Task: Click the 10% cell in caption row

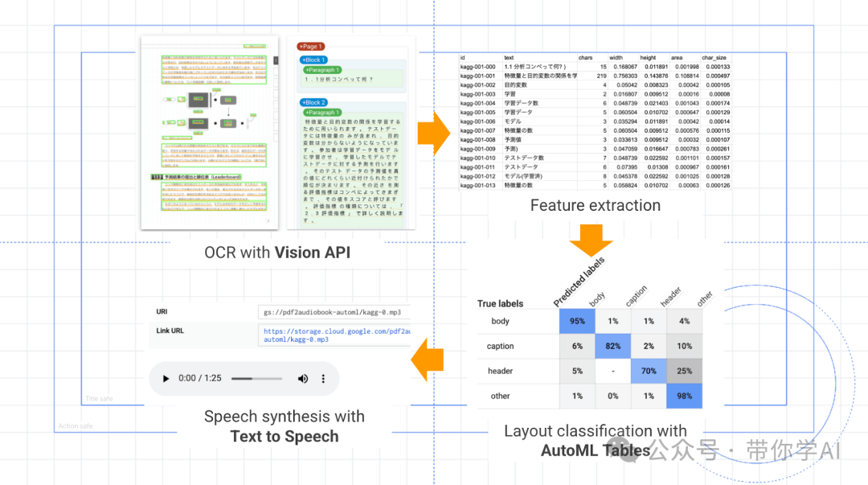Action: [684, 346]
